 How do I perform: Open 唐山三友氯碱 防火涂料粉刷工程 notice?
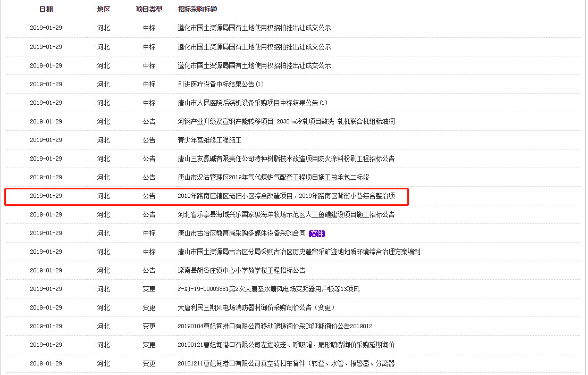286,159
